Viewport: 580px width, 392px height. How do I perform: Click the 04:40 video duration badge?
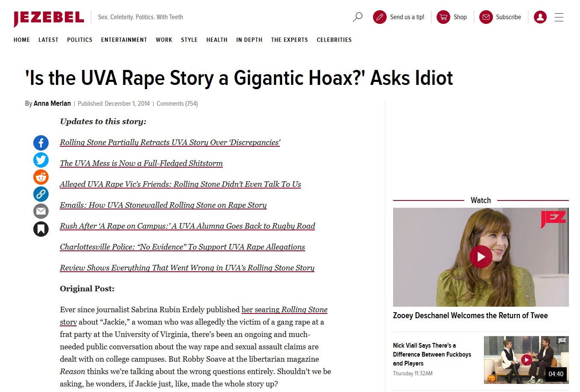point(556,374)
